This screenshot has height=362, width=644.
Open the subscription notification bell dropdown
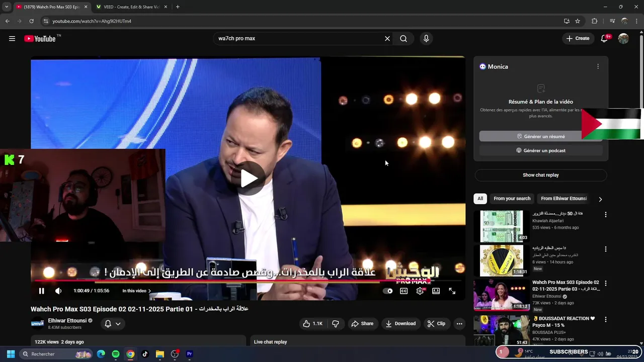tap(112, 324)
